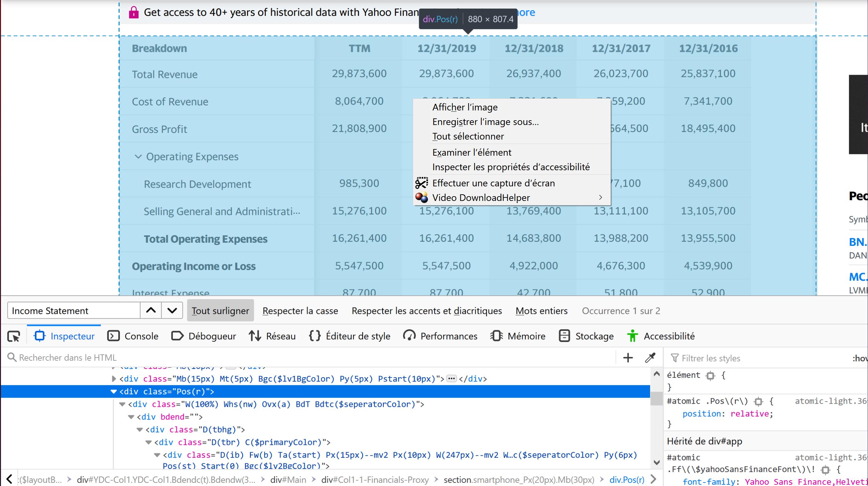Click the breadcrumb right scroll arrow
The image size is (868, 486).
point(653,479)
